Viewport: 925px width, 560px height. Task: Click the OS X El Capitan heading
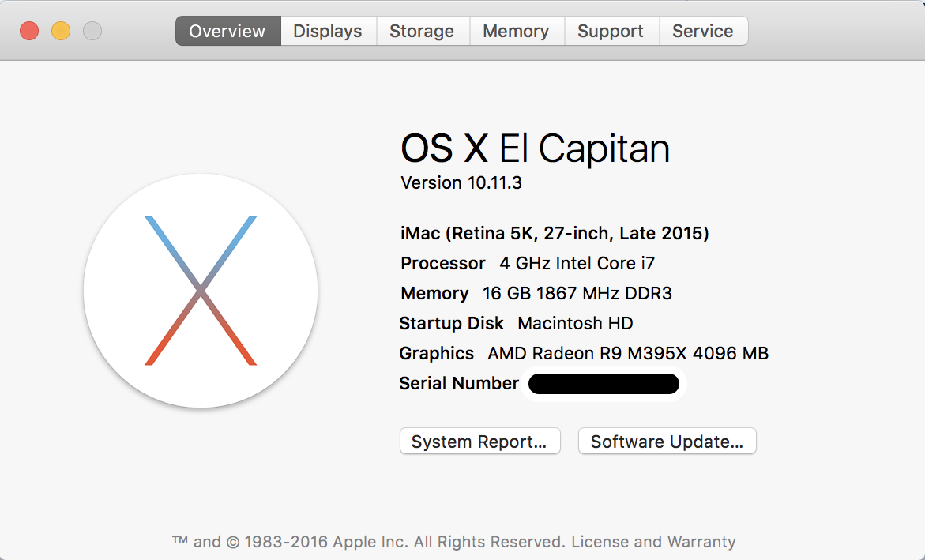(x=535, y=148)
